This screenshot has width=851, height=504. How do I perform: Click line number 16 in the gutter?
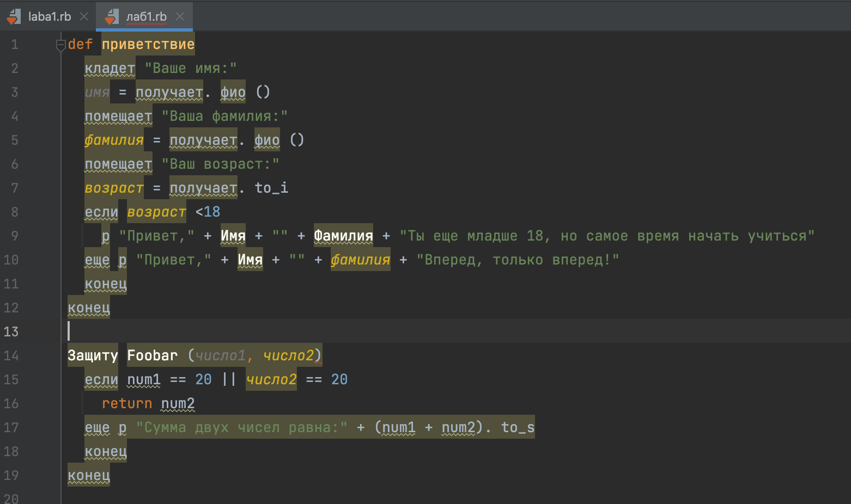tap(11, 403)
